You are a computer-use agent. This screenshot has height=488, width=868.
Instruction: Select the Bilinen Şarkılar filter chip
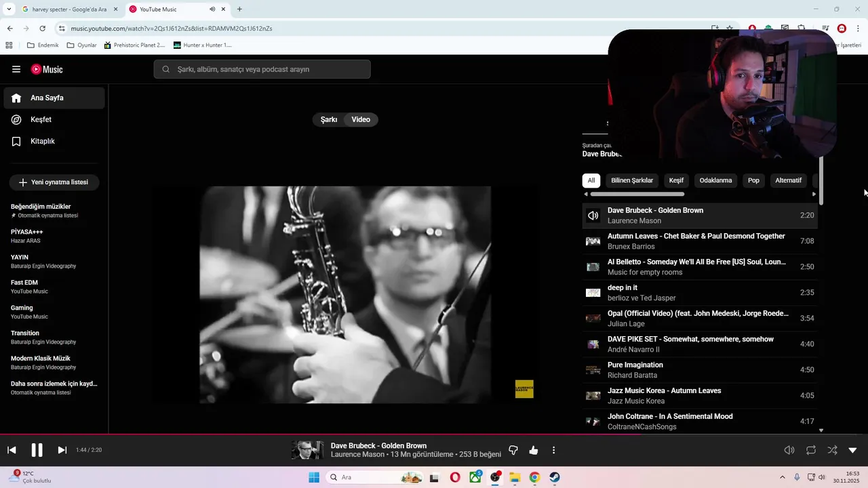(x=632, y=180)
